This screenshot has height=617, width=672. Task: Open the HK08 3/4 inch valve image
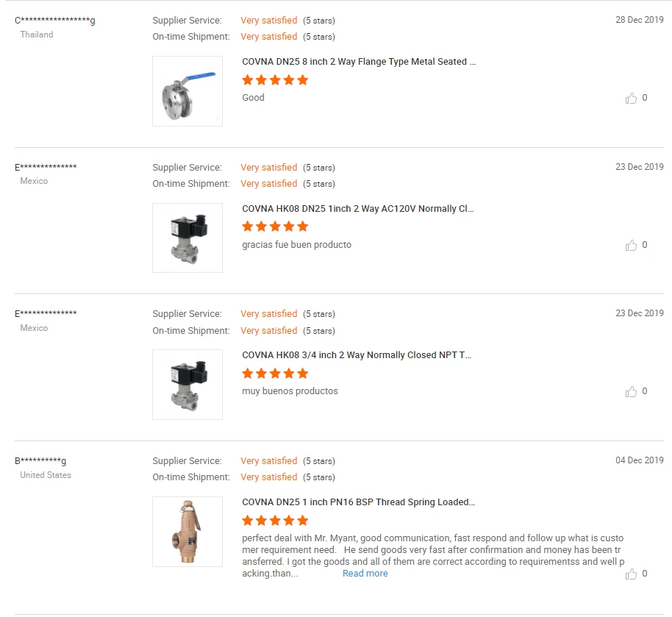[187, 385]
